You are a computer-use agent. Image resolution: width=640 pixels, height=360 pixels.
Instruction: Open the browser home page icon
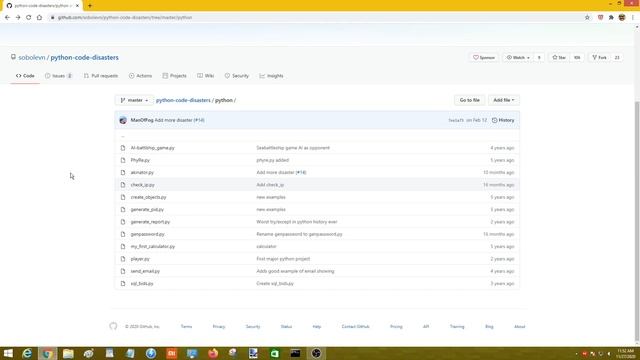pyautogui.click(x=39, y=18)
